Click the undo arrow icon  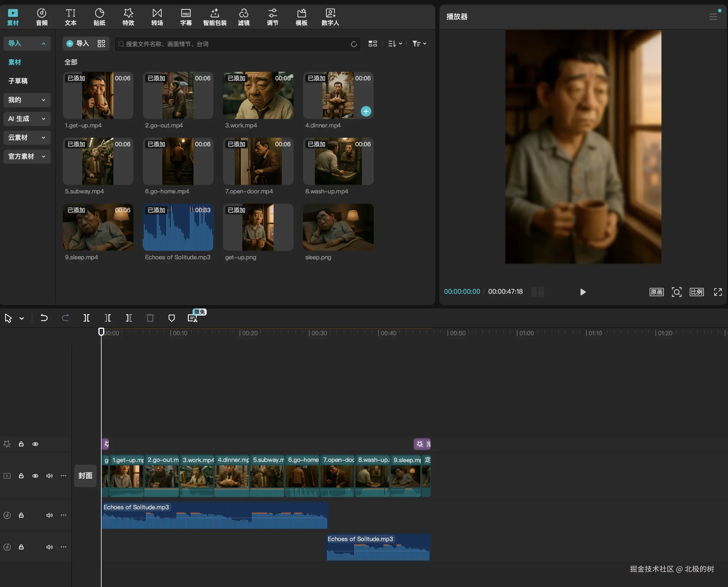[44, 318]
